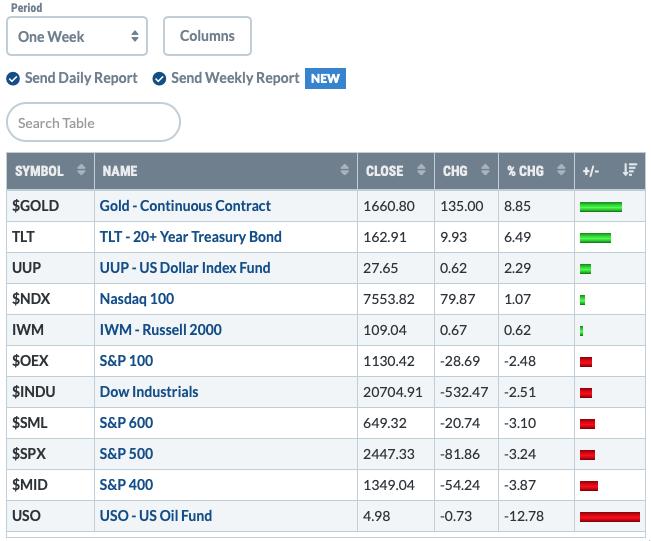Click change value -81.86
This screenshot has width=651, height=541.
[460, 454]
